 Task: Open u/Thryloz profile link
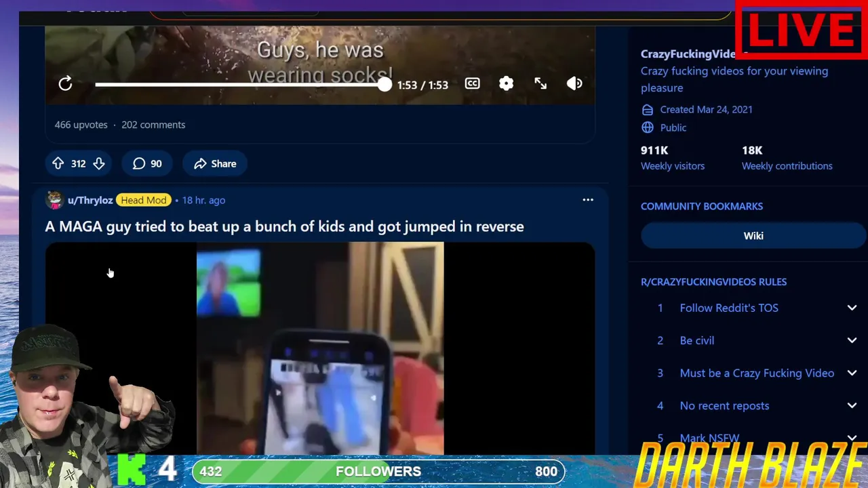coord(90,200)
